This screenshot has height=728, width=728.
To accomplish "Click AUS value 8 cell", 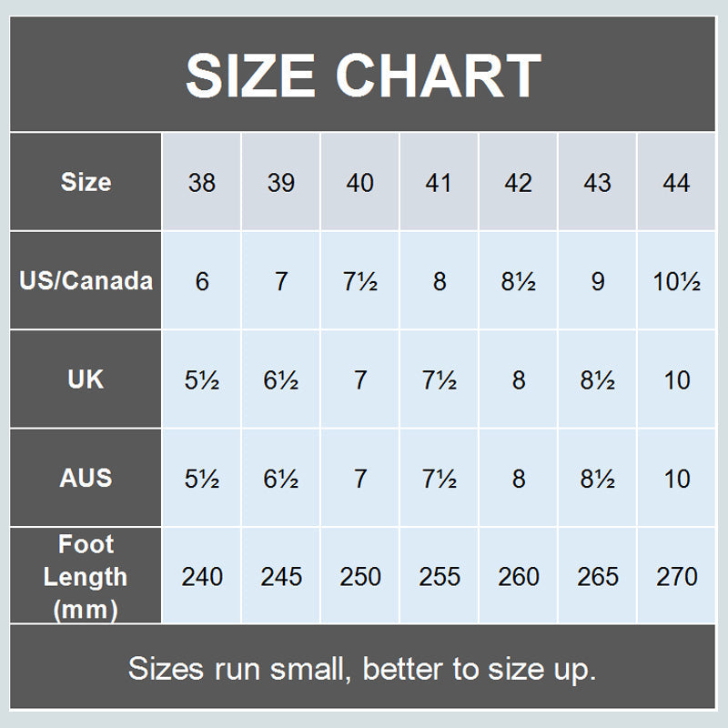I will tap(518, 478).
